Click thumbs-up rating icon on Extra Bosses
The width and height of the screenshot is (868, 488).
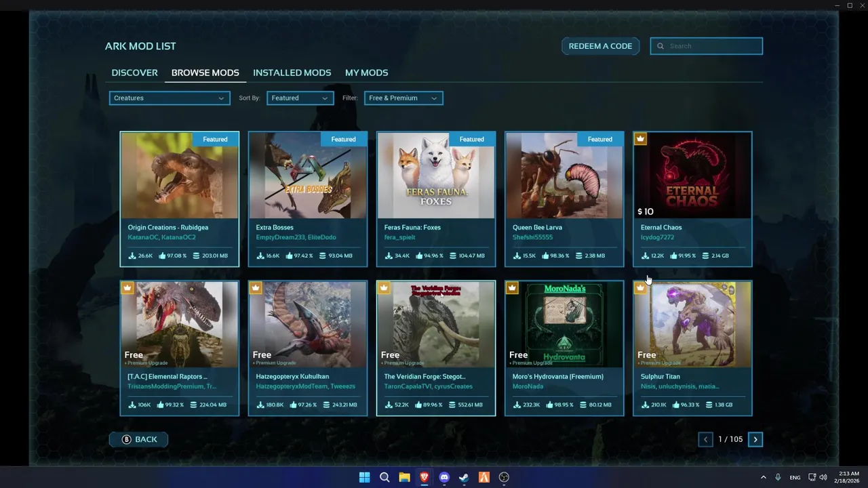pyautogui.click(x=290, y=256)
